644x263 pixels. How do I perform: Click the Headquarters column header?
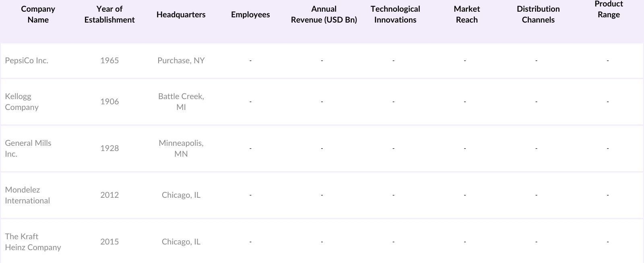pyautogui.click(x=181, y=14)
